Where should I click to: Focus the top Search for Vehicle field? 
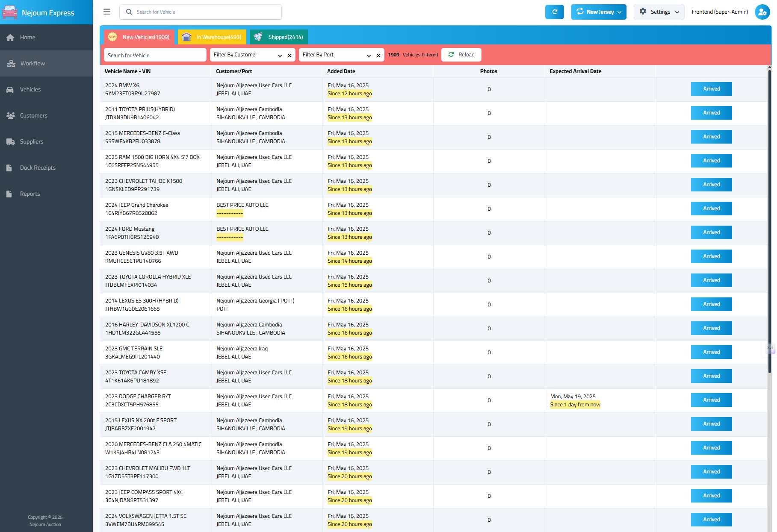pyautogui.click(x=201, y=12)
